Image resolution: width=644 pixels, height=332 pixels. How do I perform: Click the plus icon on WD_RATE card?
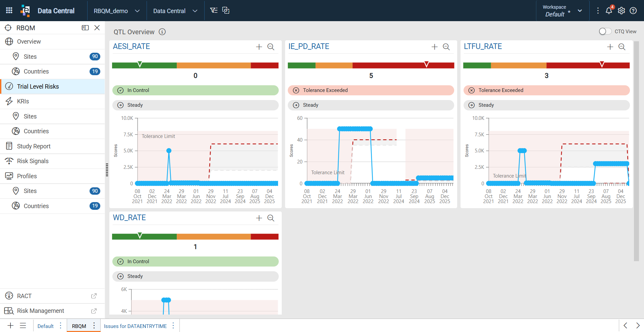259,218
